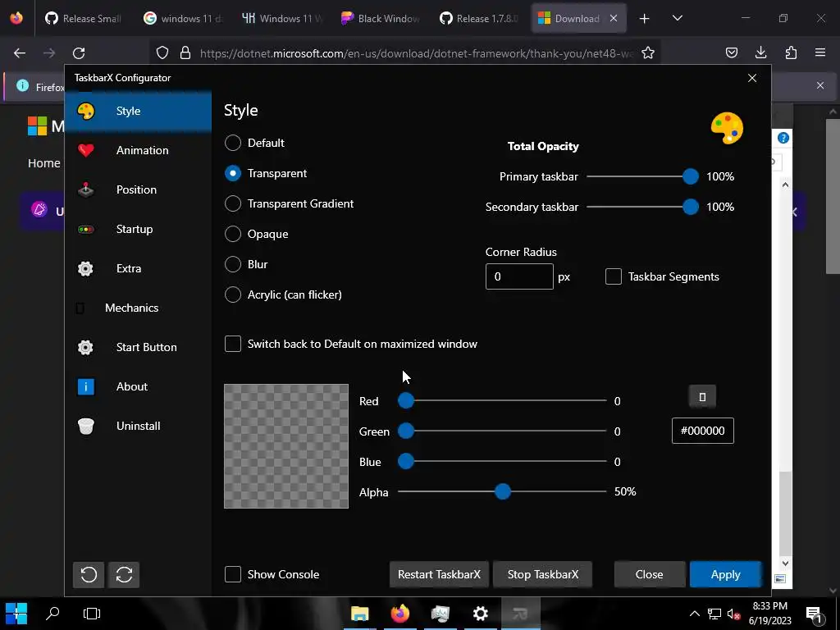Switch to Release 1.7.8.0 tab in Firefox
Viewport: 840px width, 630px height.
click(x=479, y=18)
